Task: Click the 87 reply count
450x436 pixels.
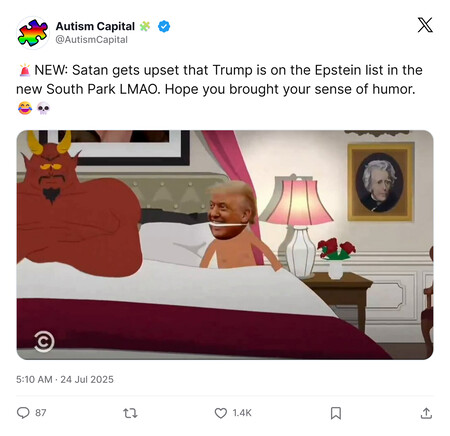Action: point(41,413)
